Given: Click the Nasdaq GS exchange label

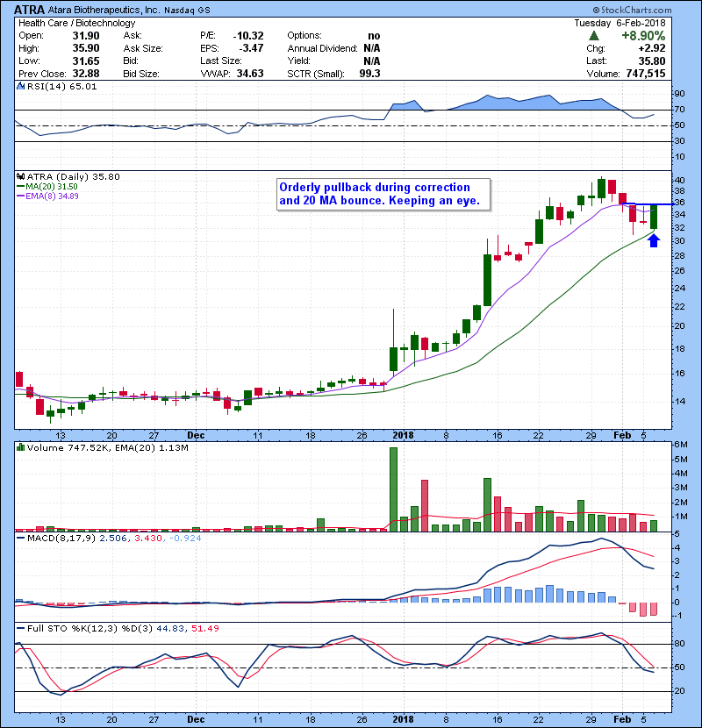Looking at the screenshot, I should click(x=187, y=11).
